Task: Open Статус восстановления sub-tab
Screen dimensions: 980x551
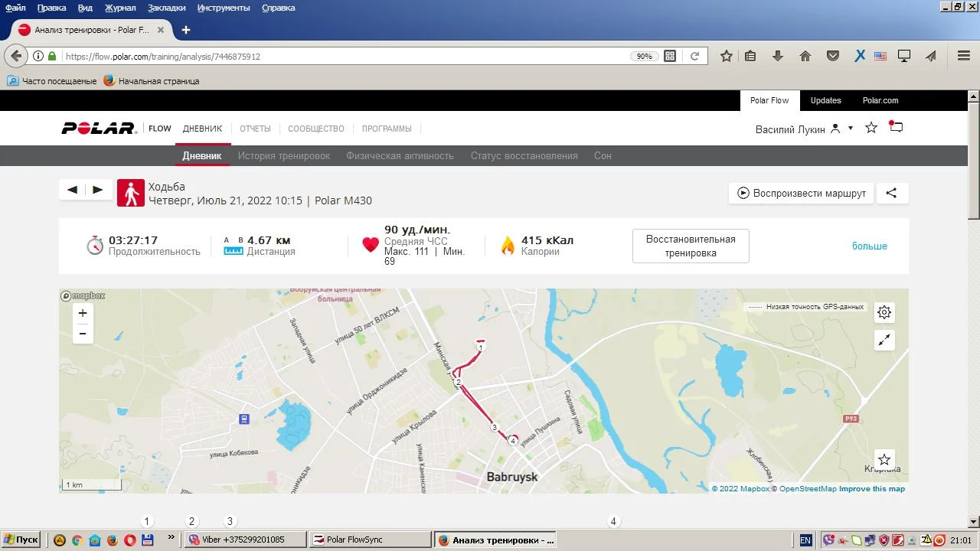Action: coord(524,155)
